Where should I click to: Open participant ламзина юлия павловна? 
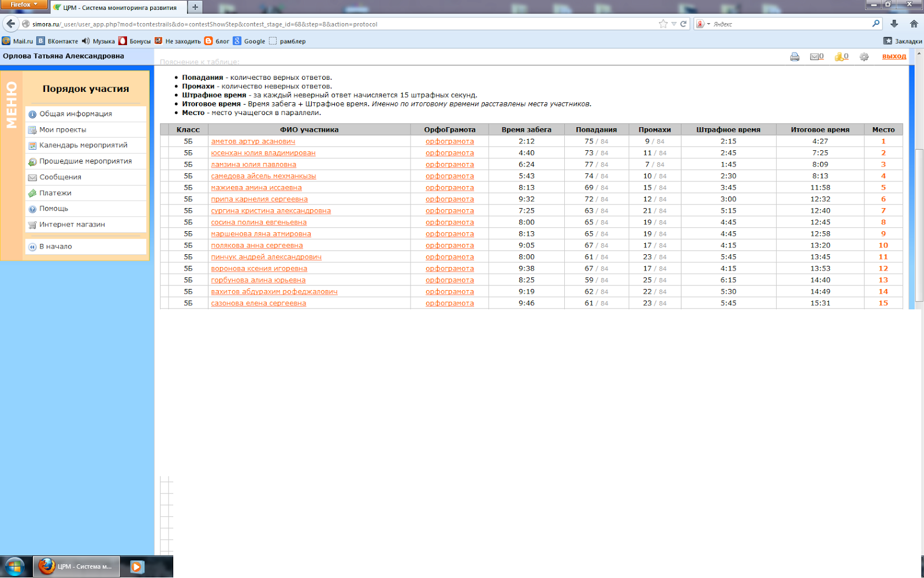[x=254, y=164]
